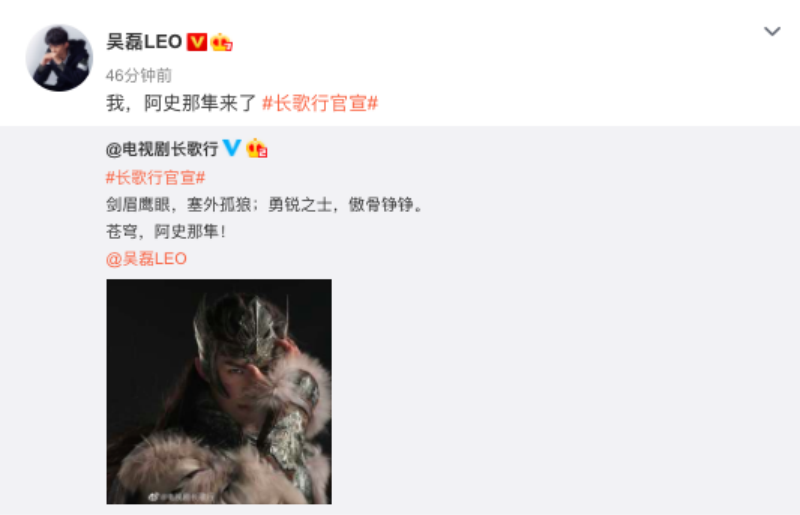The height and width of the screenshot is (515, 800).
Task: Click the helmet in the poster thumbnail
Action: pyautogui.click(x=242, y=329)
